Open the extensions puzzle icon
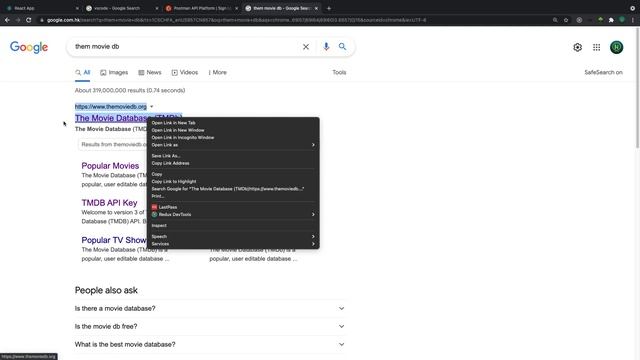The width and height of the screenshot is (640, 360). [611, 20]
